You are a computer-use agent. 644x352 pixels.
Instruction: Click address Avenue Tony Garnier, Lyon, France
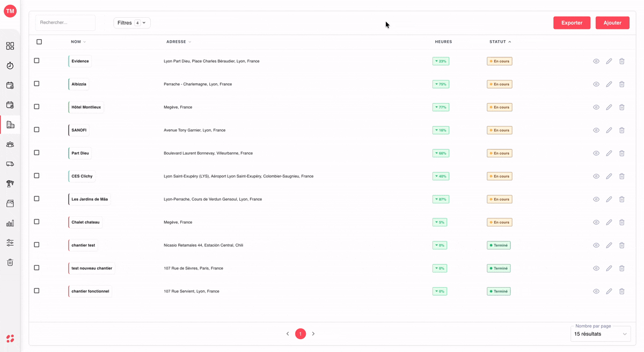pos(194,130)
